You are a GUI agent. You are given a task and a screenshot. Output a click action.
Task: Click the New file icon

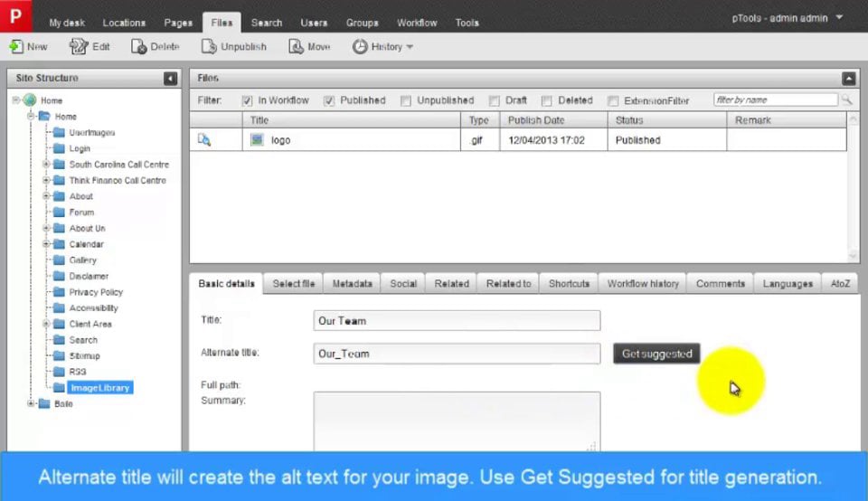pos(16,47)
